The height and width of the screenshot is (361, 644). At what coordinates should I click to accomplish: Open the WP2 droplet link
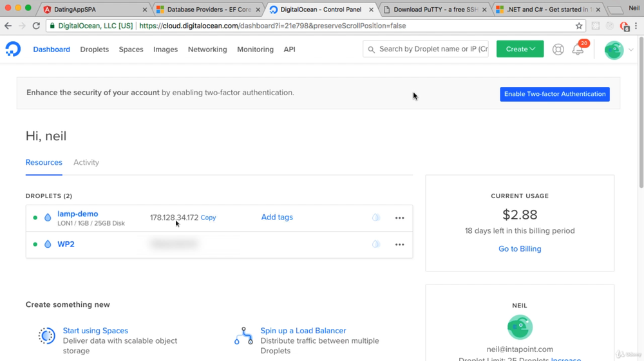pyautogui.click(x=66, y=244)
